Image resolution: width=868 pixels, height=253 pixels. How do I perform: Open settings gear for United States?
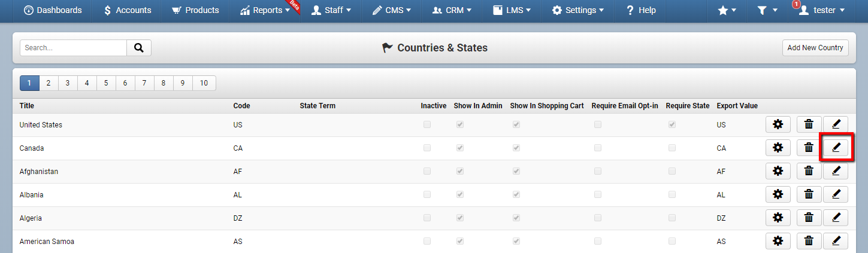click(x=778, y=124)
